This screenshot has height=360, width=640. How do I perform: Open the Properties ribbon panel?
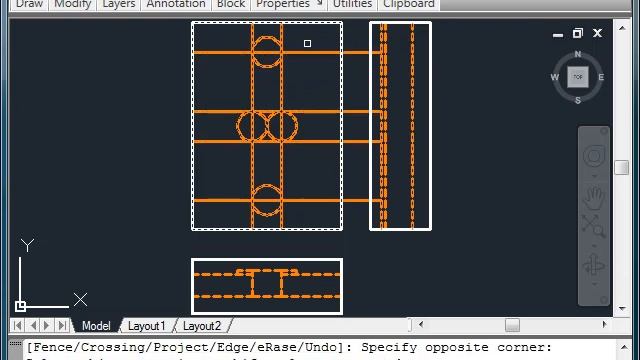click(283, 4)
